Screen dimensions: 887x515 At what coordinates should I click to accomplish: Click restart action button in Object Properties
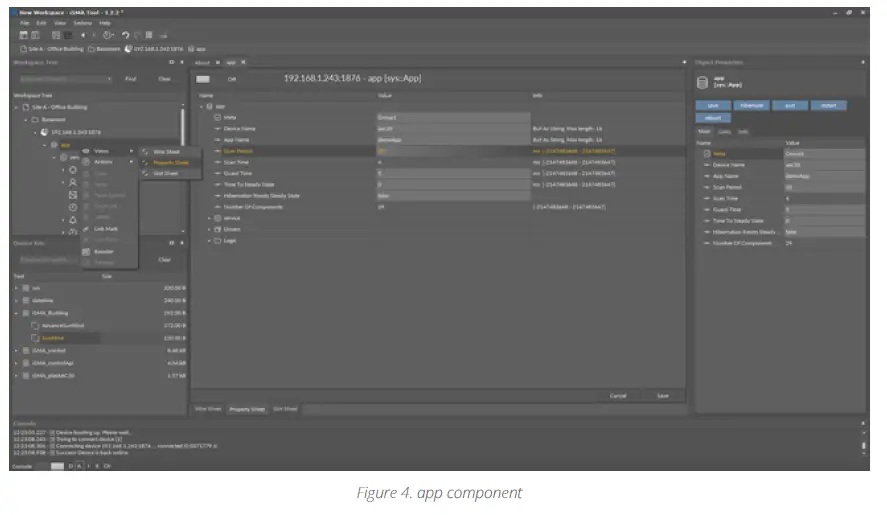pyautogui.click(x=828, y=105)
